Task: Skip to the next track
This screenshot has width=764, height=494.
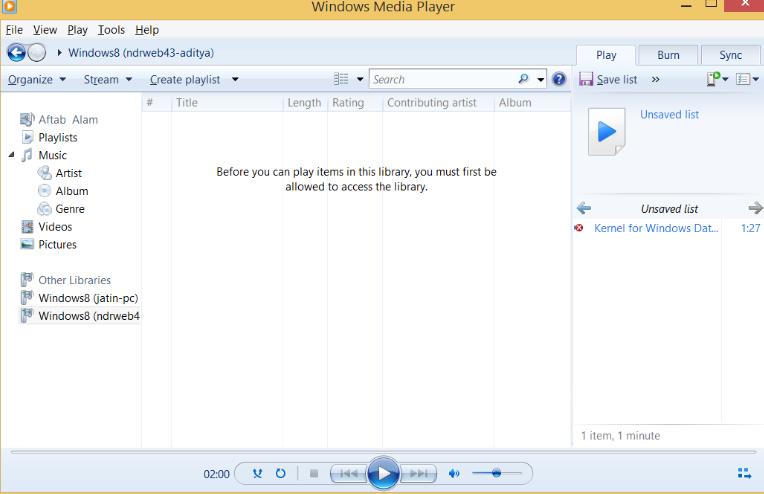Action: pos(420,473)
